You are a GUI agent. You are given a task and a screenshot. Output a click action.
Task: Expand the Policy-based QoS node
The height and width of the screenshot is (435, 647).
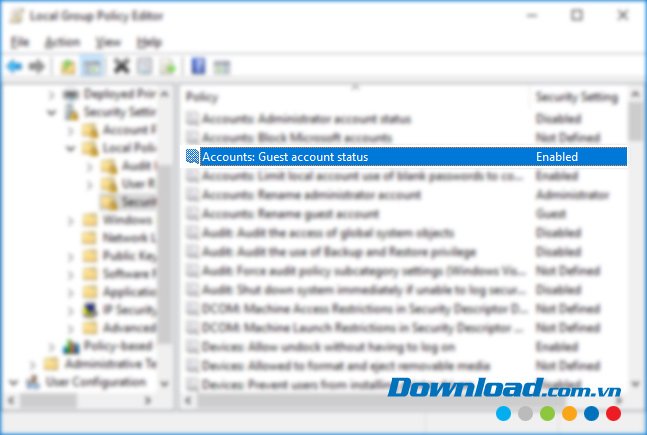52,346
